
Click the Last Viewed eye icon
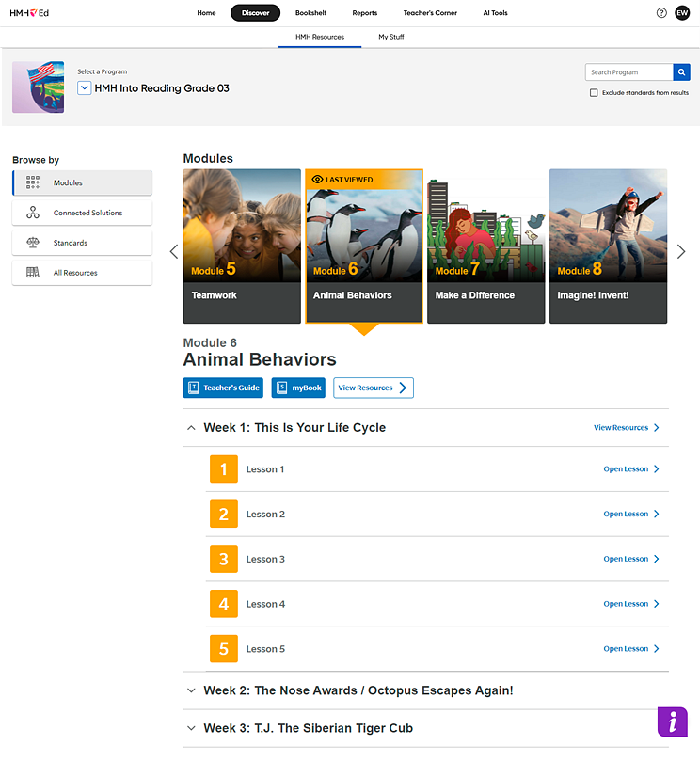pyautogui.click(x=317, y=180)
